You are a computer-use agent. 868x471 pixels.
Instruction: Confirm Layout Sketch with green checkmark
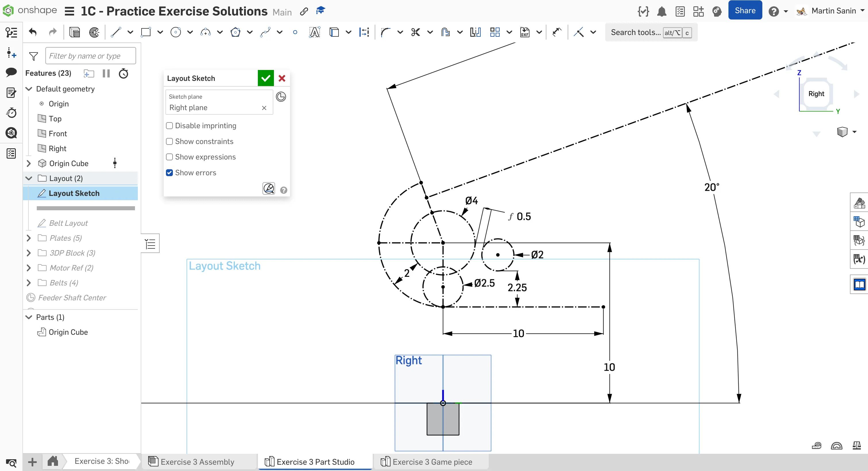[266, 78]
